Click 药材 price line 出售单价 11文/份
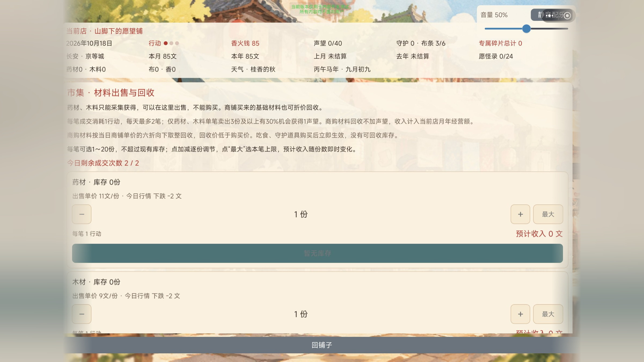Viewport: 644px width, 362px height. pos(96,196)
